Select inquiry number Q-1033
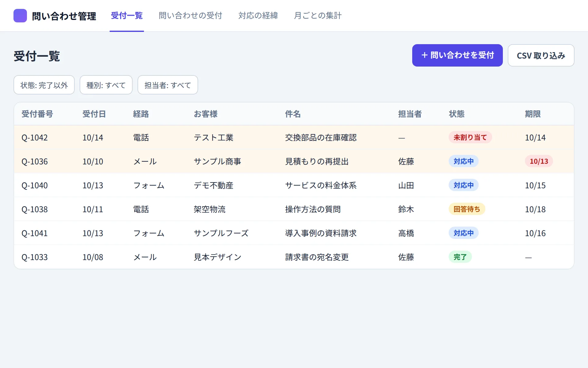588x368 pixels. [x=35, y=257]
